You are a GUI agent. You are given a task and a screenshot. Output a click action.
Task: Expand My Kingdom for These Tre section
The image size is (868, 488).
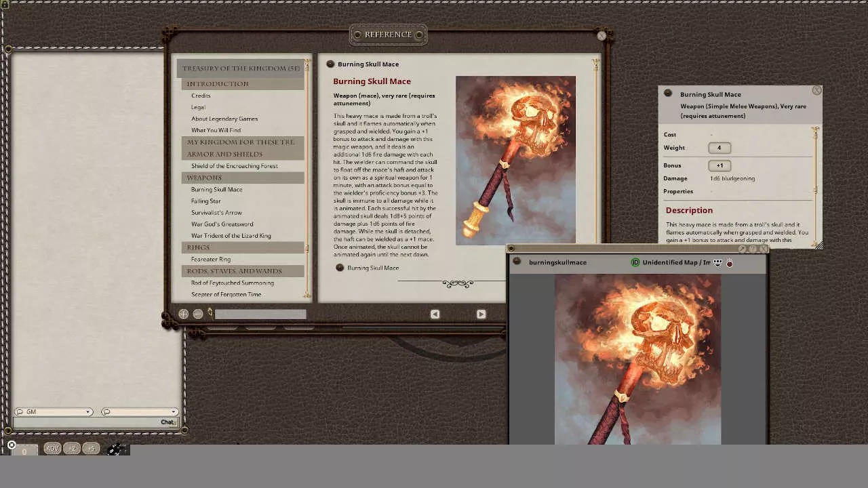tap(243, 142)
